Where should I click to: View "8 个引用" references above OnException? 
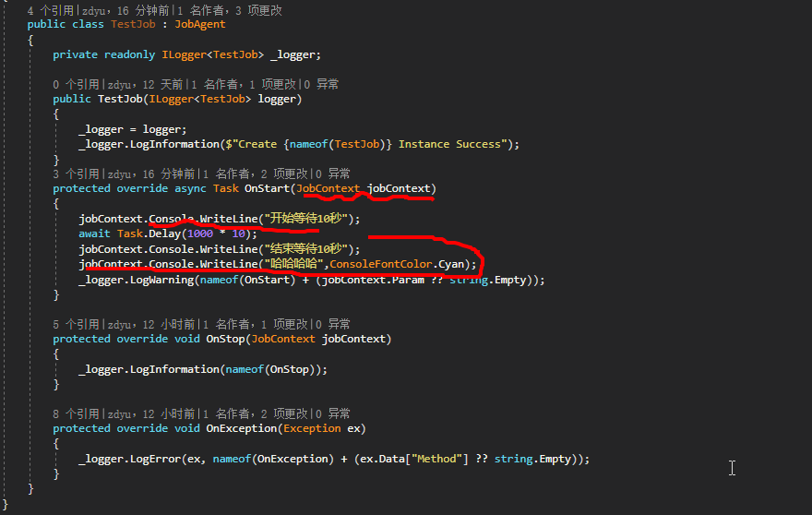click(x=78, y=413)
